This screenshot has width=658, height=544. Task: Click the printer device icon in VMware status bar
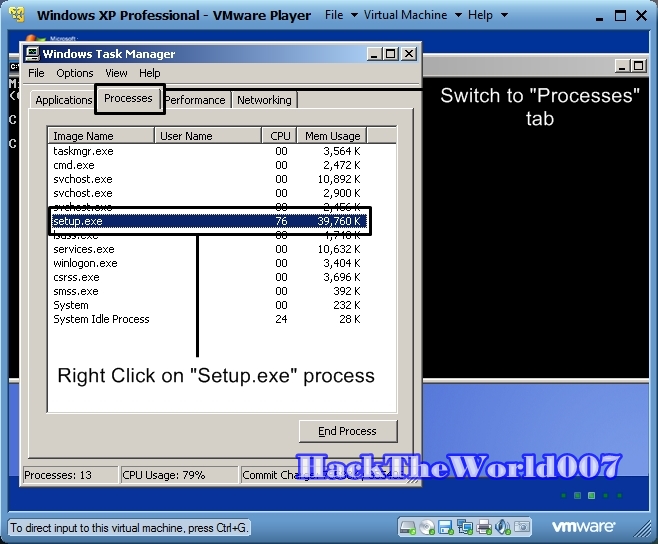pos(484,527)
